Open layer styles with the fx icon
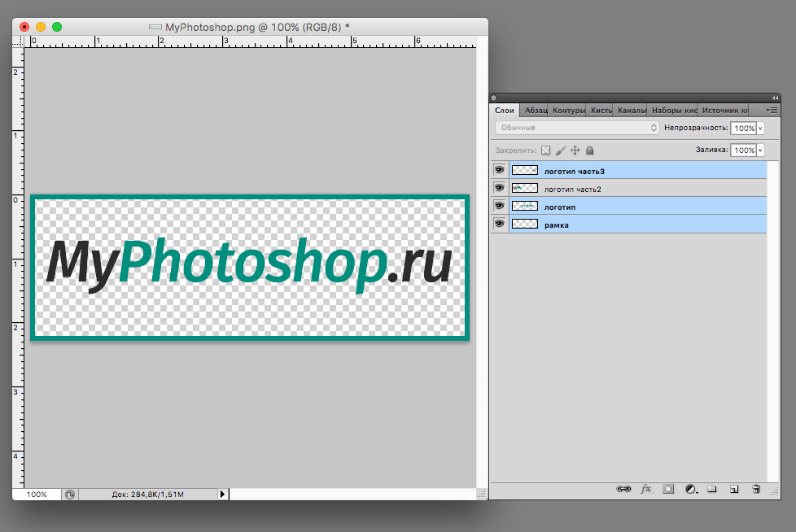This screenshot has width=796, height=532. (645, 489)
